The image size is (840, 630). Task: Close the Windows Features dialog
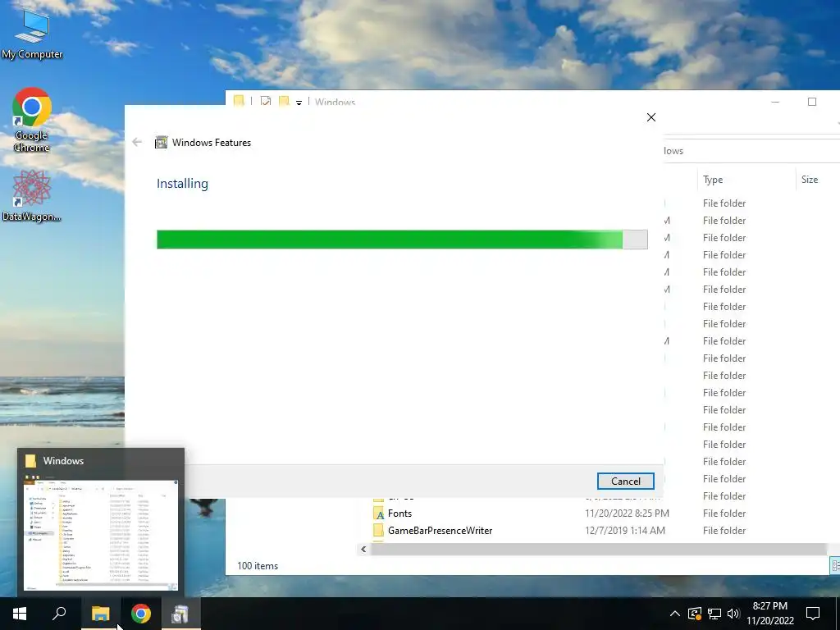click(651, 117)
